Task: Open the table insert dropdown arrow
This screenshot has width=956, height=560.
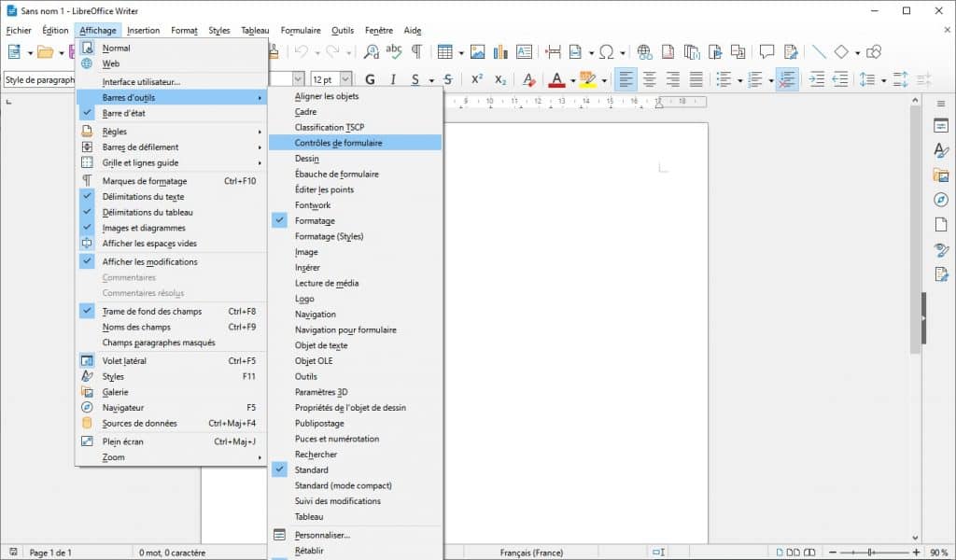Action: coord(461,52)
